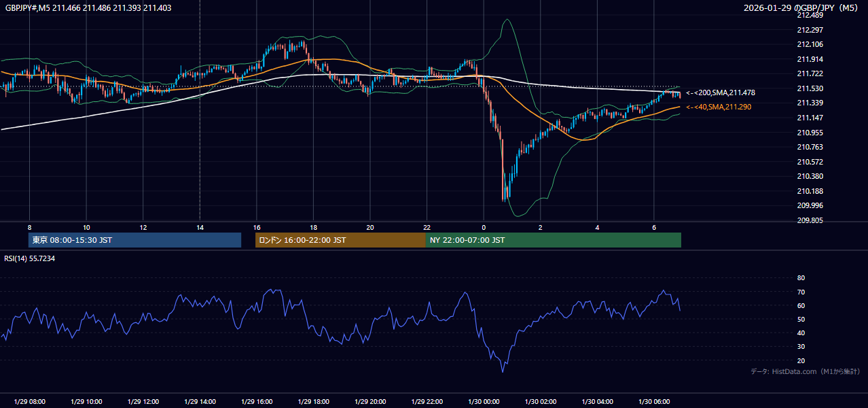
Task: Click hour label 16 on the price chart axis
Action: (x=257, y=227)
